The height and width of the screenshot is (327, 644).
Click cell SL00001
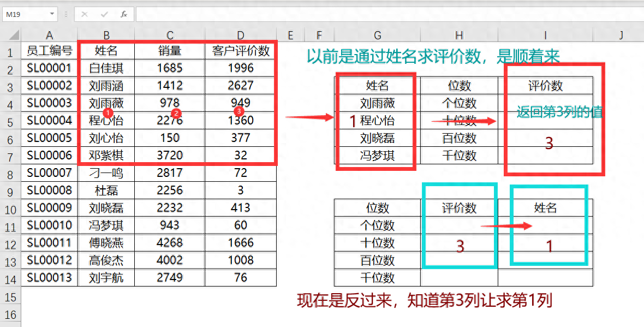pos(49,68)
